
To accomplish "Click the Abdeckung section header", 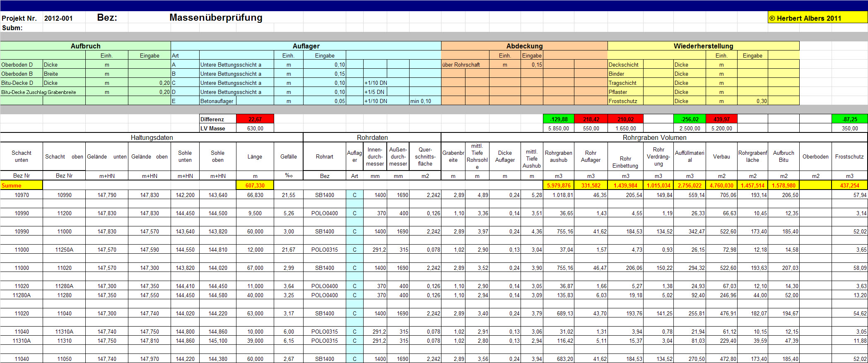I will [524, 46].
